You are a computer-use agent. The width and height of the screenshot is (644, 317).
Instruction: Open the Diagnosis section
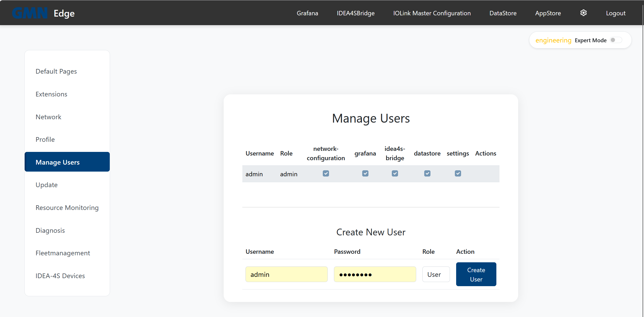[50, 230]
